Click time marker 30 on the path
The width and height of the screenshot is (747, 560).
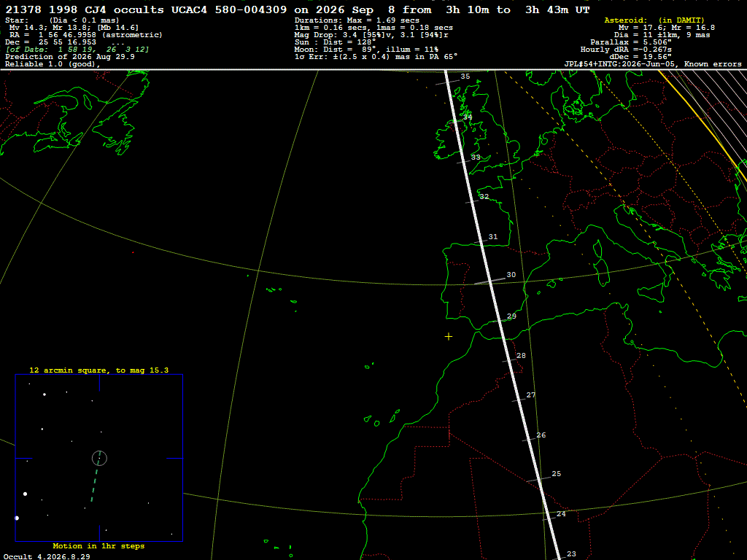(511, 275)
